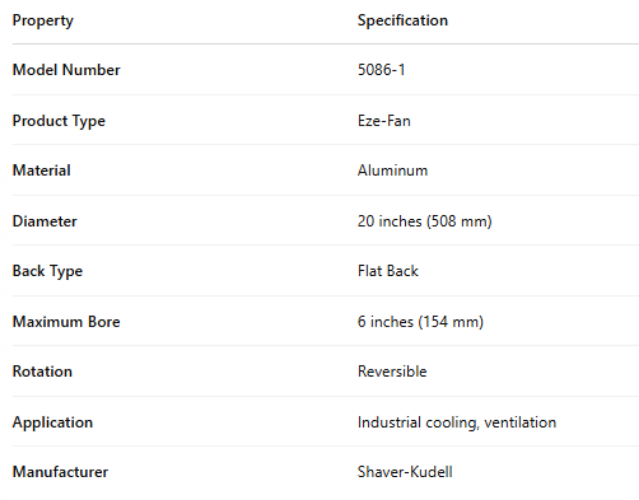Click the 20 inches (508 mm) value

[x=424, y=221]
